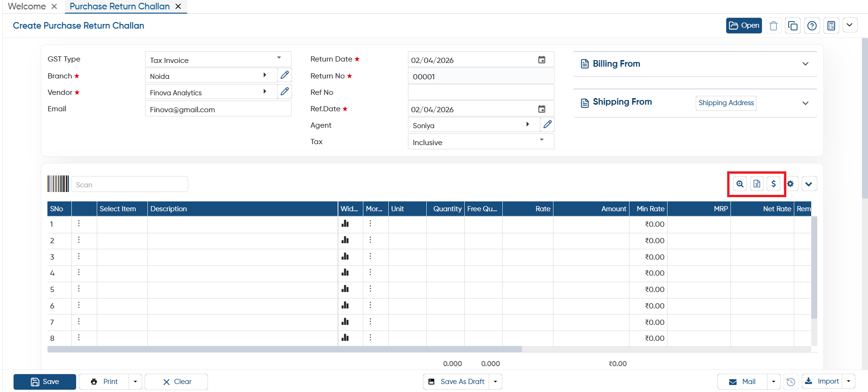
Task: Click the Scan barcode input field
Action: pyautogui.click(x=130, y=184)
